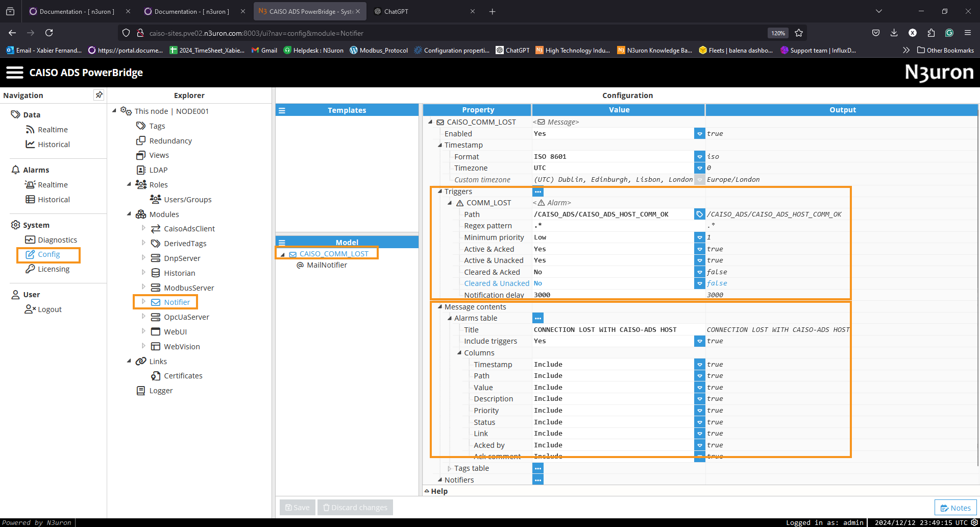This screenshot has height=527, width=980.
Task: Open the timestamp Format dropdown
Action: pos(700,157)
